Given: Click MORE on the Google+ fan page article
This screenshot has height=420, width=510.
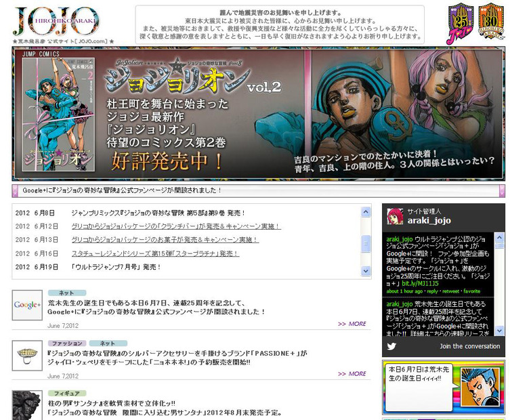Looking at the screenshot, I should pos(352,324).
